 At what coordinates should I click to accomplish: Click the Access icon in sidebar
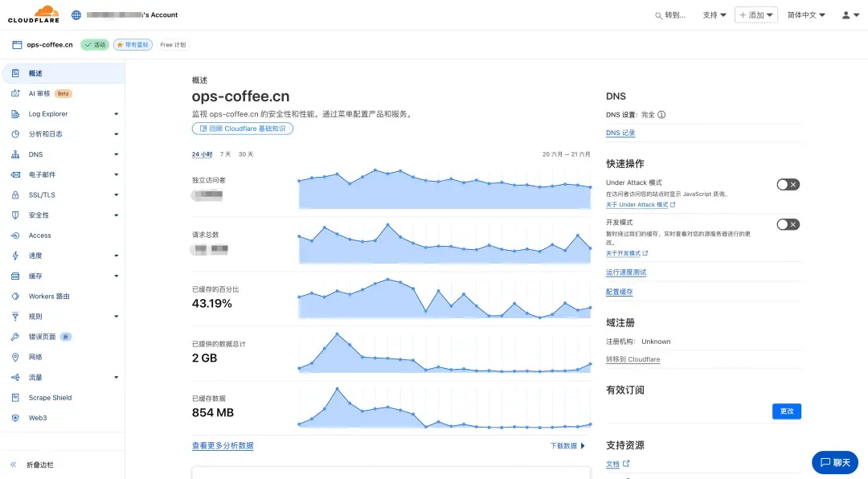pyautogui.click(x=15, y=235)
